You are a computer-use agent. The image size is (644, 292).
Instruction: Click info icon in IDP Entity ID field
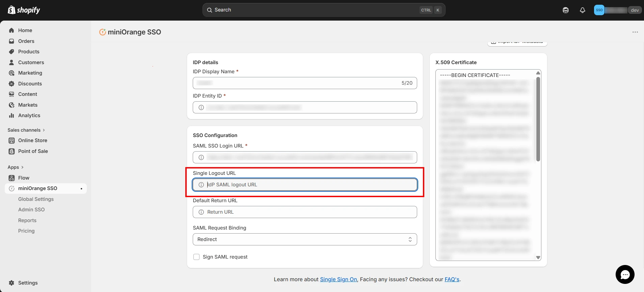pos(201,107)
